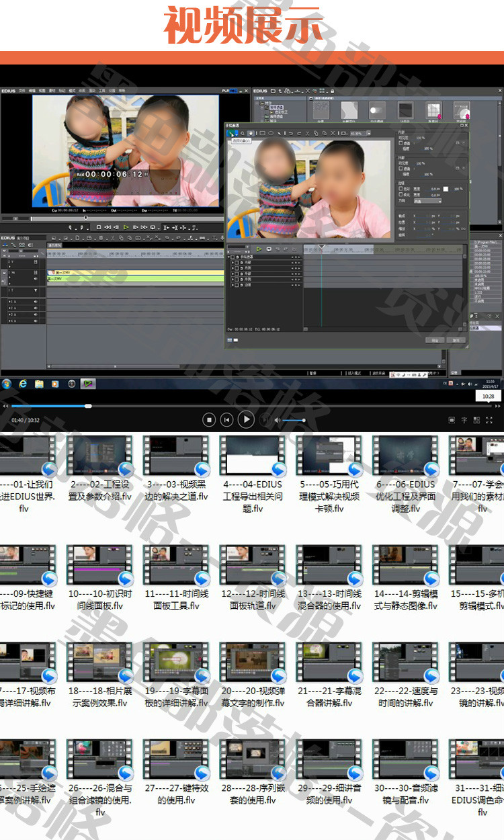Select the mask dialog's selection arrow tool

[230, 133]
